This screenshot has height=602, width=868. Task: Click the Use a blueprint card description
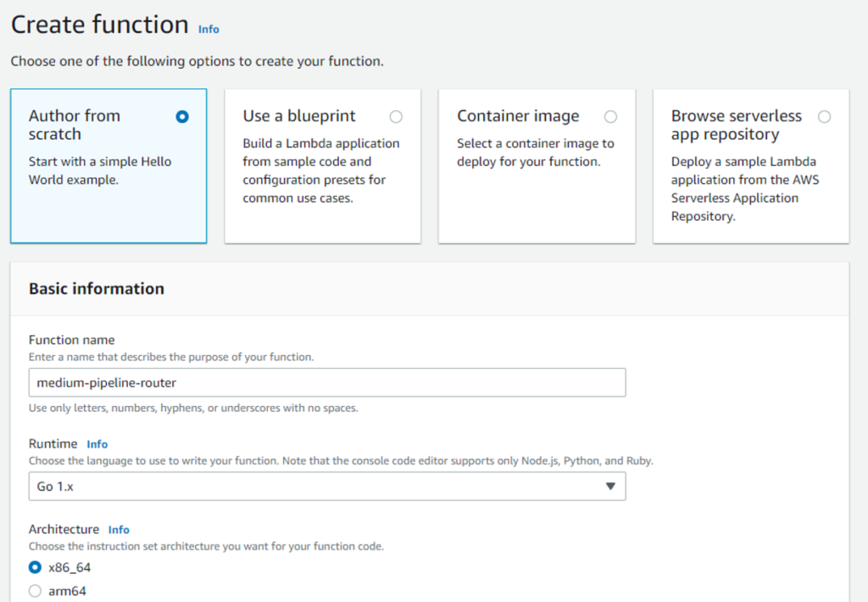click(321, 170)
